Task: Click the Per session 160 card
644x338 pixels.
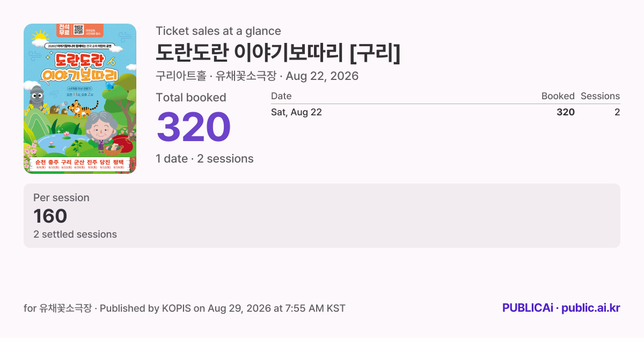Action: [322, 216]
